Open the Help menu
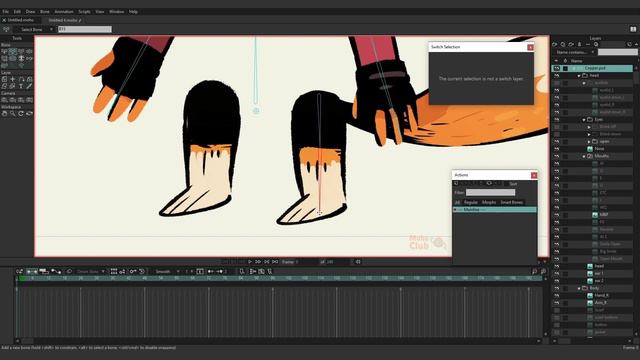The image size is (640, 360). point(133,12)
